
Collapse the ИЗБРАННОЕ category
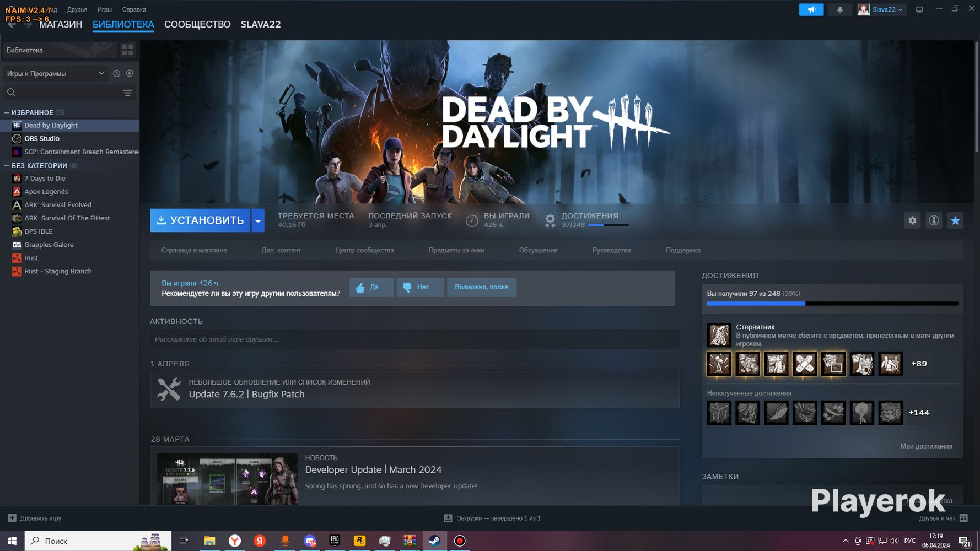7,112
